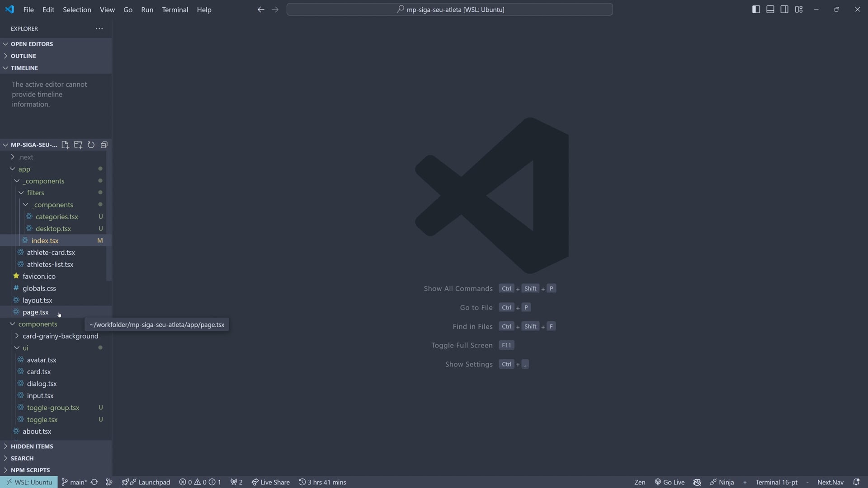The height and width of the screenshot is (488, 868).
Task: Click the Terminal 16-pt status item
Action: tap(776, 482)
